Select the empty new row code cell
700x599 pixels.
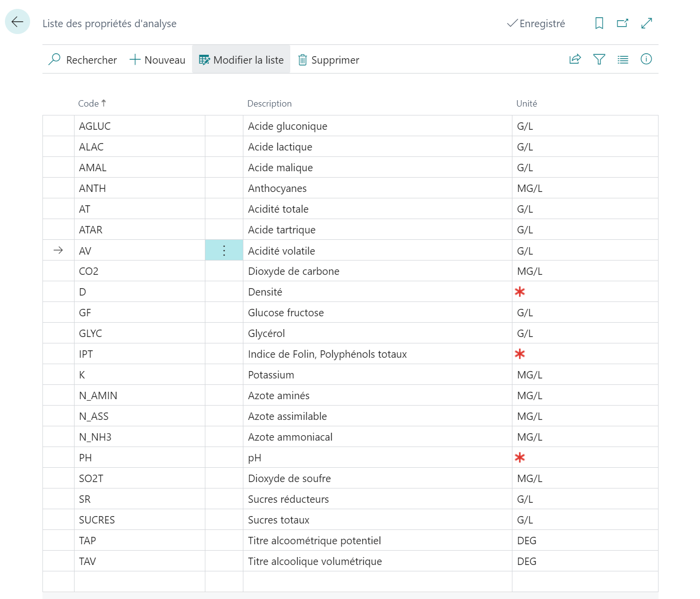[140, 581]
